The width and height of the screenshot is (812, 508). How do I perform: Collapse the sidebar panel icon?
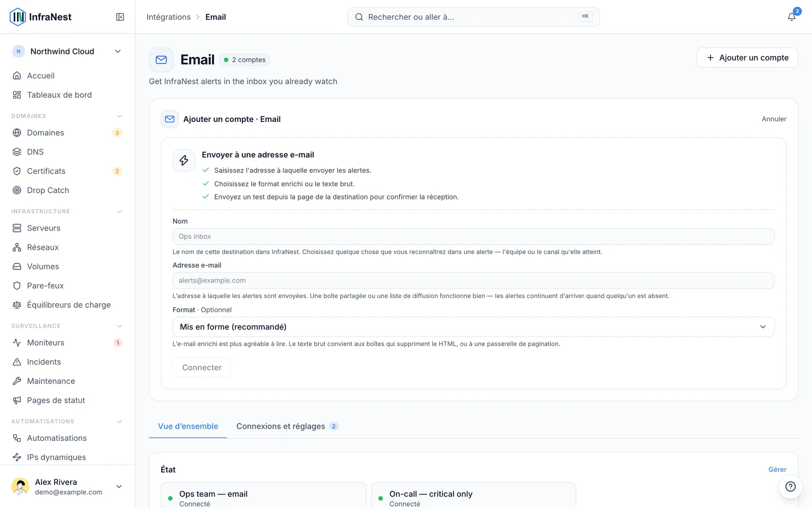[x=120, y=17]
